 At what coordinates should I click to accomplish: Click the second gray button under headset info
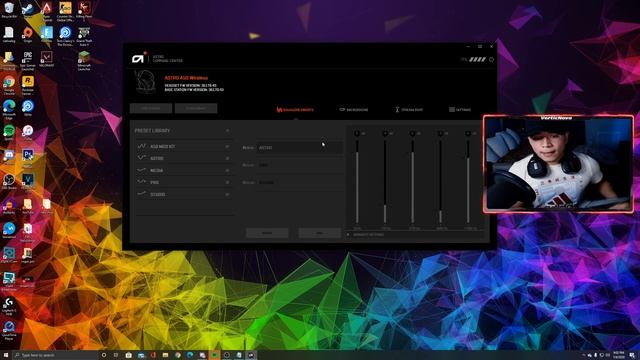click(196, 108)
